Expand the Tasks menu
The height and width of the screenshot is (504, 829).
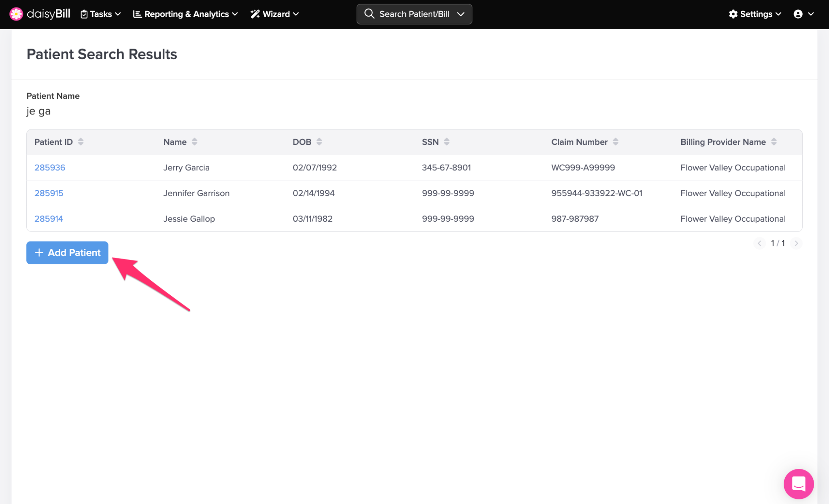pos(101,14)
